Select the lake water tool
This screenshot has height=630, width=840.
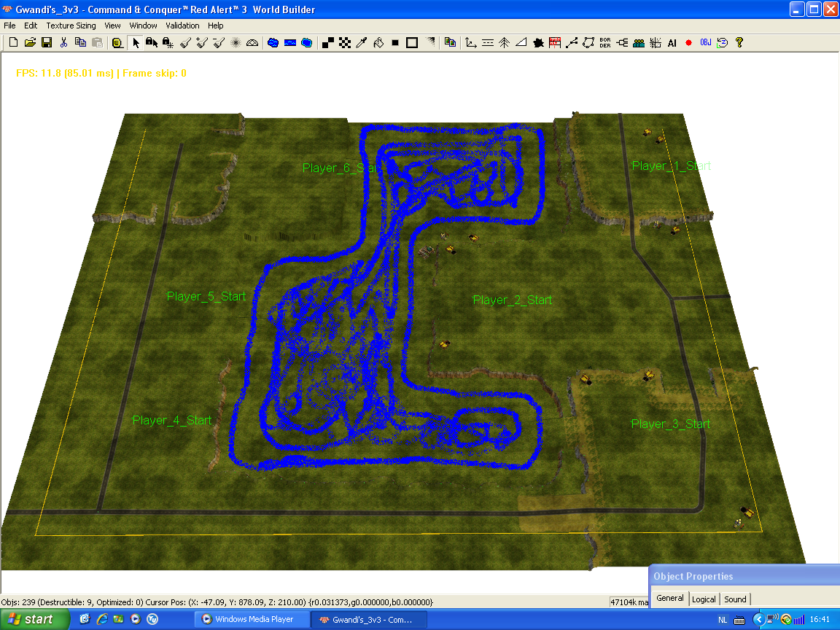point(273,43)
